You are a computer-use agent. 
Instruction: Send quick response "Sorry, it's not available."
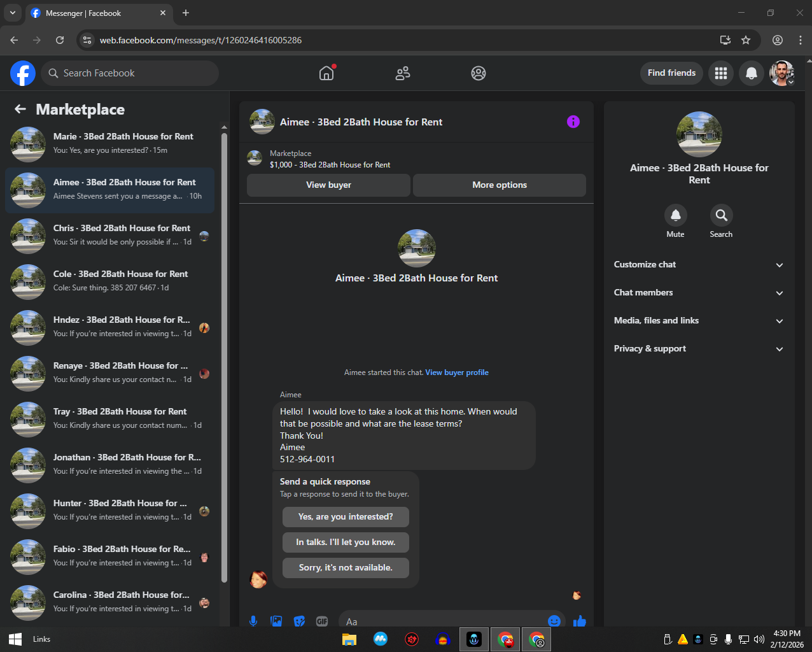pyautogui.click(x=346, y=568)
